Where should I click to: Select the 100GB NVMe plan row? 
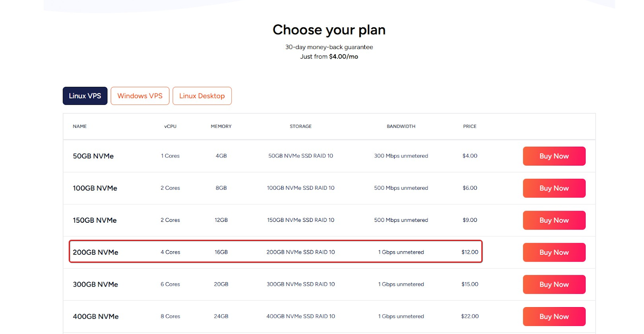pyautogui.click(x=275, y=188)
